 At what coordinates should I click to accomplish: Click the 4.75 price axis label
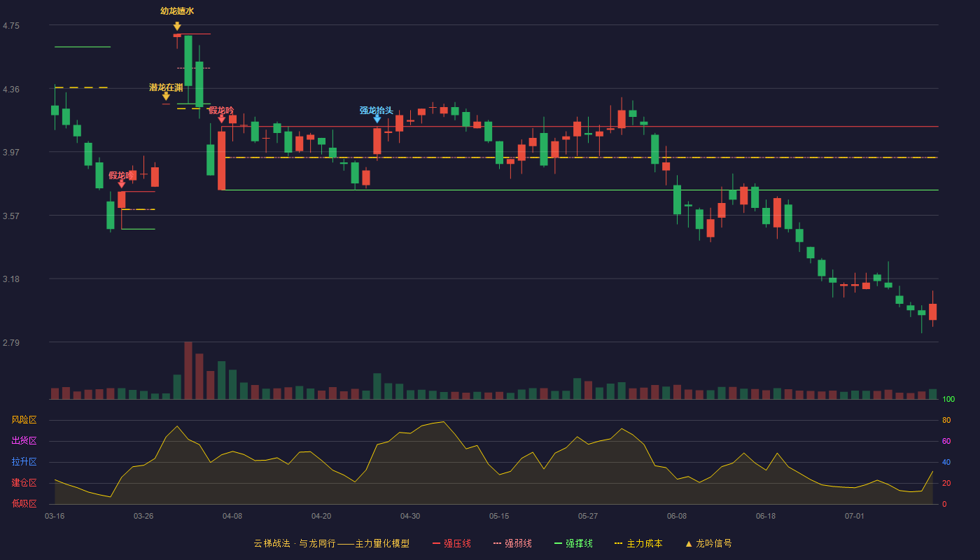pyautogui.click(x=11, y=26)
